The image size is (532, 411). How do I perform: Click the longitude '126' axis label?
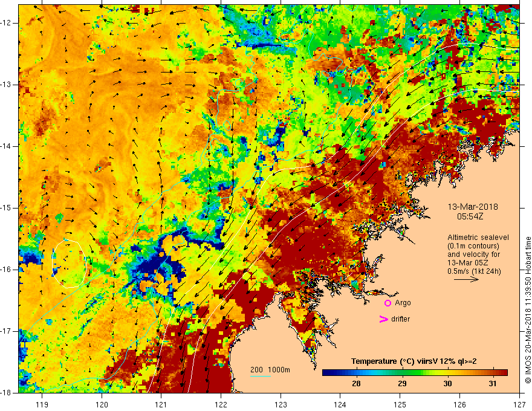pyautogui.click(x=459, y=404)
